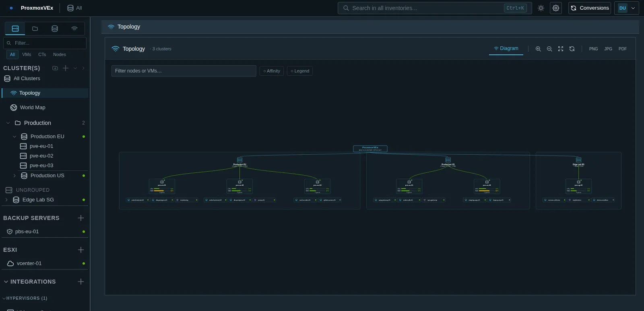Export the diagram as PNG
The height and width of the screenshot is (311, 644).
594,49
